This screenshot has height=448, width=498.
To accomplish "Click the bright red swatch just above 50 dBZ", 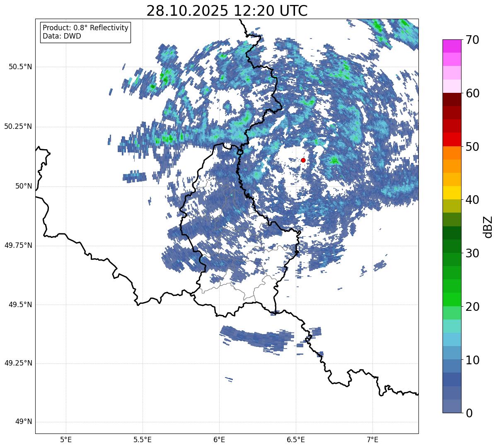I will pyautogui.click(x=452, y=140).
